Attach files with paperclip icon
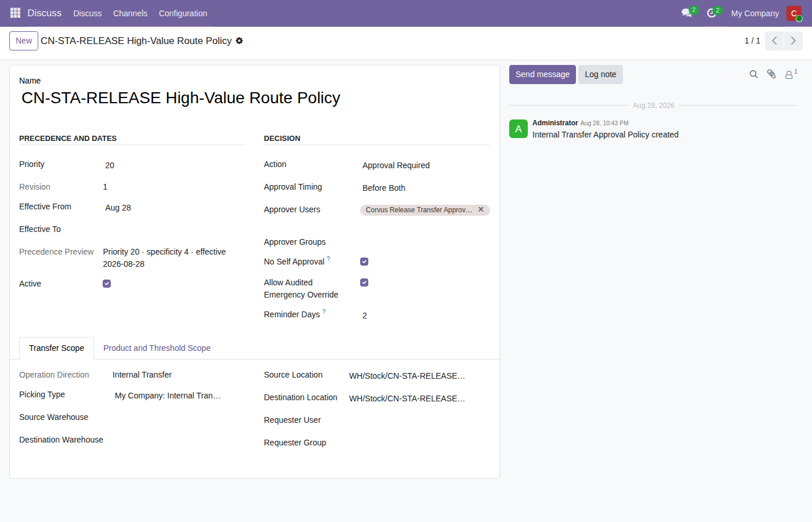The height and width of the screenshot is (522, 812). (x=771, y=74)
